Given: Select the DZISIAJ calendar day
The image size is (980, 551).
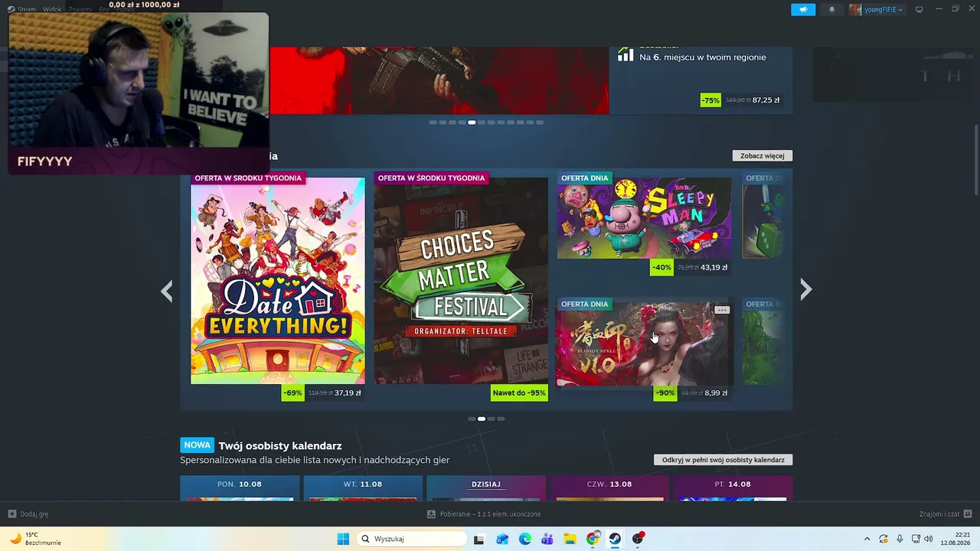Looking at the screenshot, I should click(x=486, y=488).
